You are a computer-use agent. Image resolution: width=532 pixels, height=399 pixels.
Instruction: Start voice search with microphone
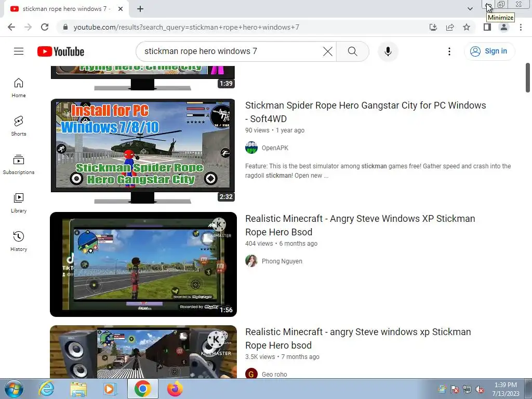pos(388,51)
